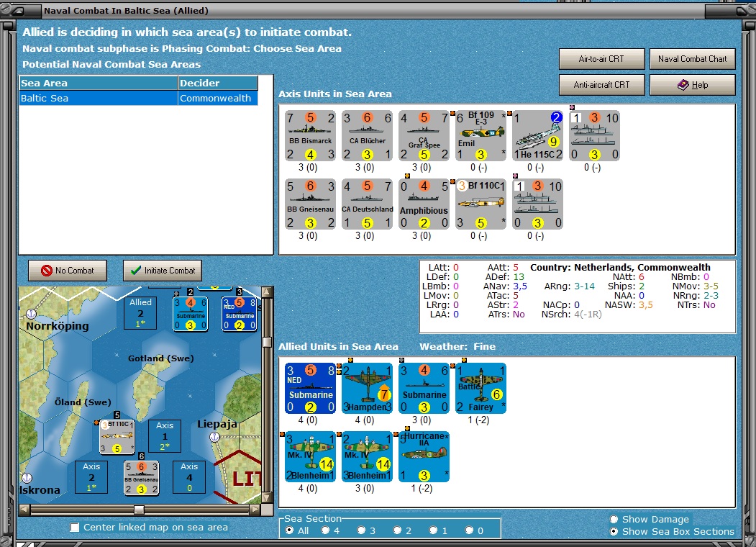Image resolution: width=756 pixels, height=547 pixels.
Task: Select sea section 1 radio button
Action: (x=434, y=530)
